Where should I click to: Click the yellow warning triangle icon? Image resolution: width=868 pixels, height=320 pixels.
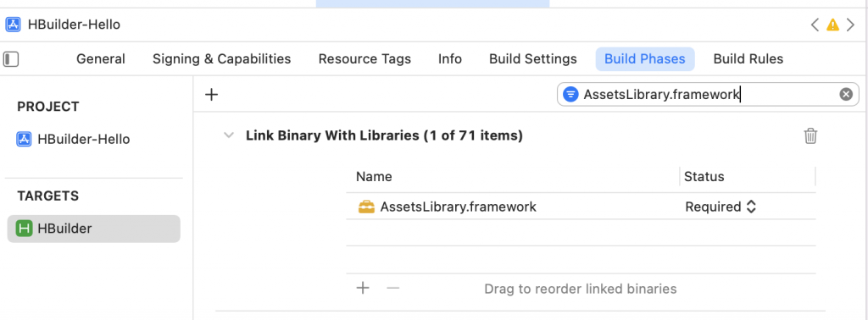click(832, 25)
